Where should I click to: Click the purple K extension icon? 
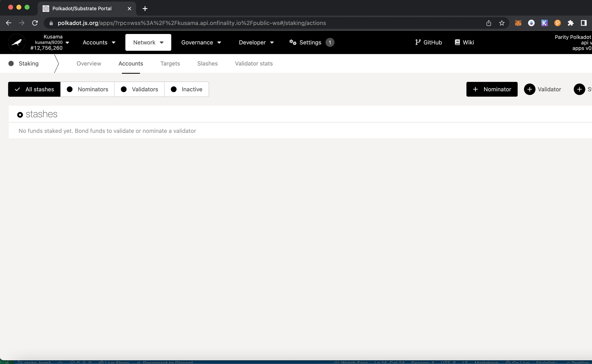pos(544,23)
